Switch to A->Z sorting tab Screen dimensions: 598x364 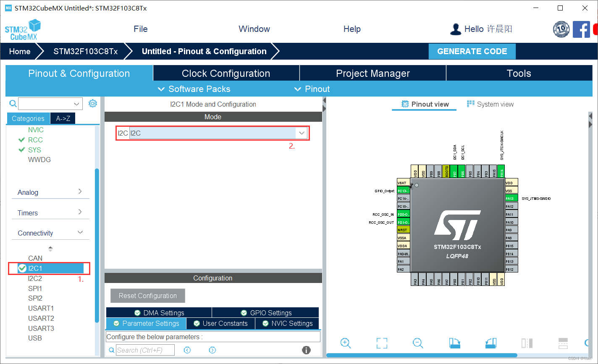(63, 118)
